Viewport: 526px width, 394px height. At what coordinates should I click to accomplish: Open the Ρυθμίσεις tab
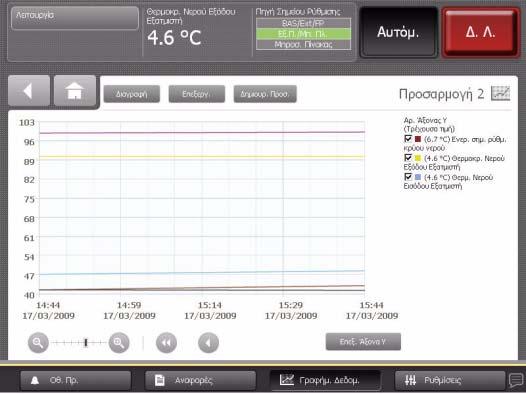450,380
